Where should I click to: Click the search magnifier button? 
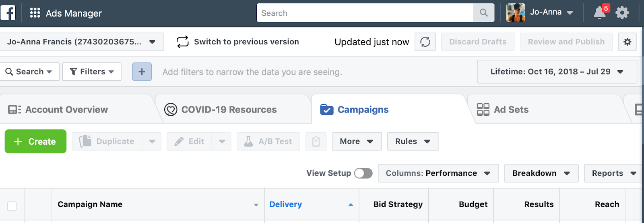[484, 13]
